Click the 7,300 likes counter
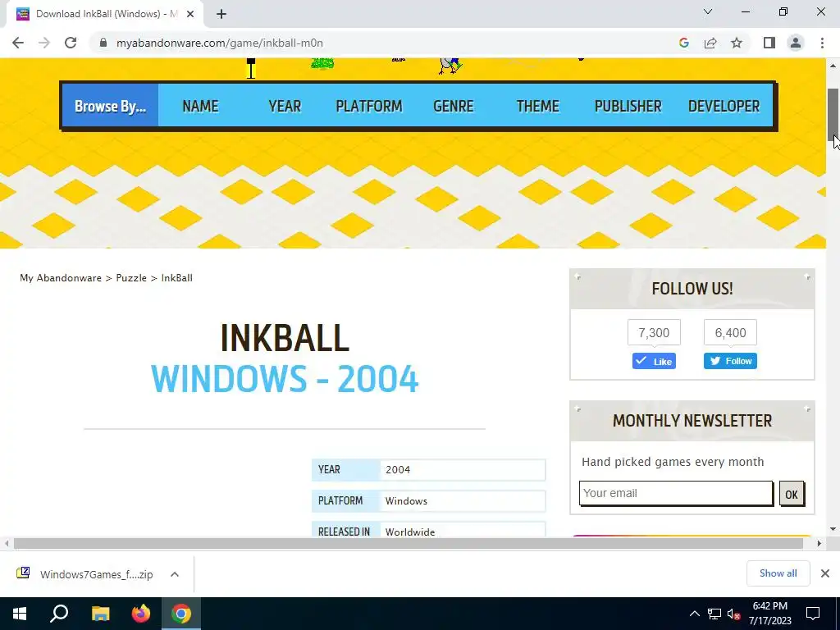The image size is (840, 630). [654, 333]
